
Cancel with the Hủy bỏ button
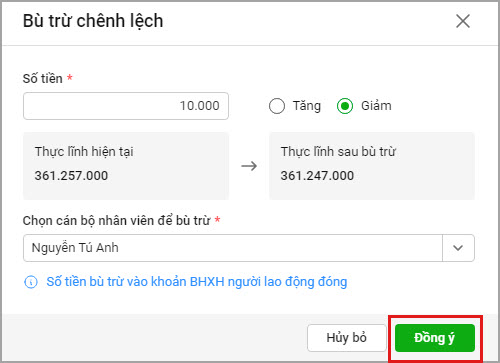coord(347,338)
